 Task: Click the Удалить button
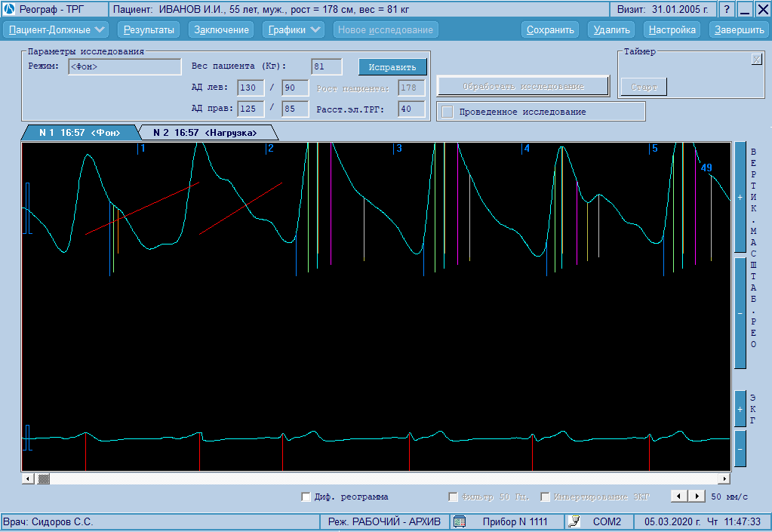point(611,29)
